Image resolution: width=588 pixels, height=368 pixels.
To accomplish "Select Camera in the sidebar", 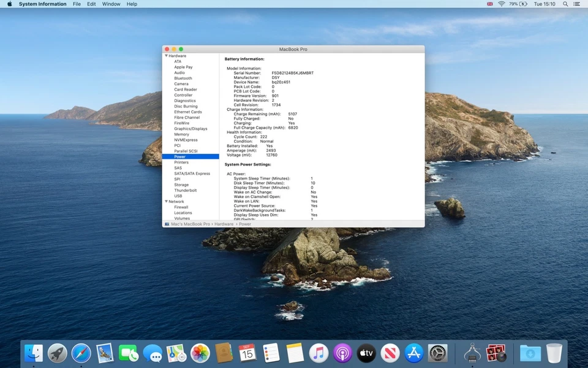I will (181, 84).
